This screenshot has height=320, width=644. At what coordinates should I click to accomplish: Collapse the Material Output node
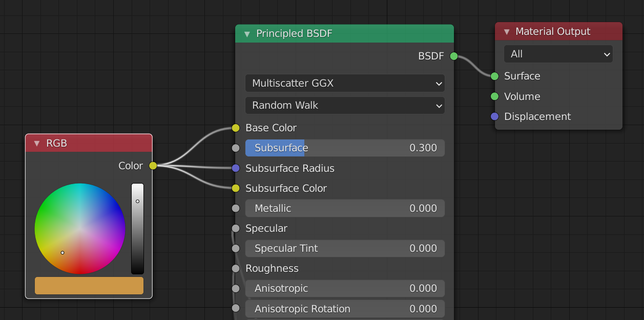tap(507, 32)
